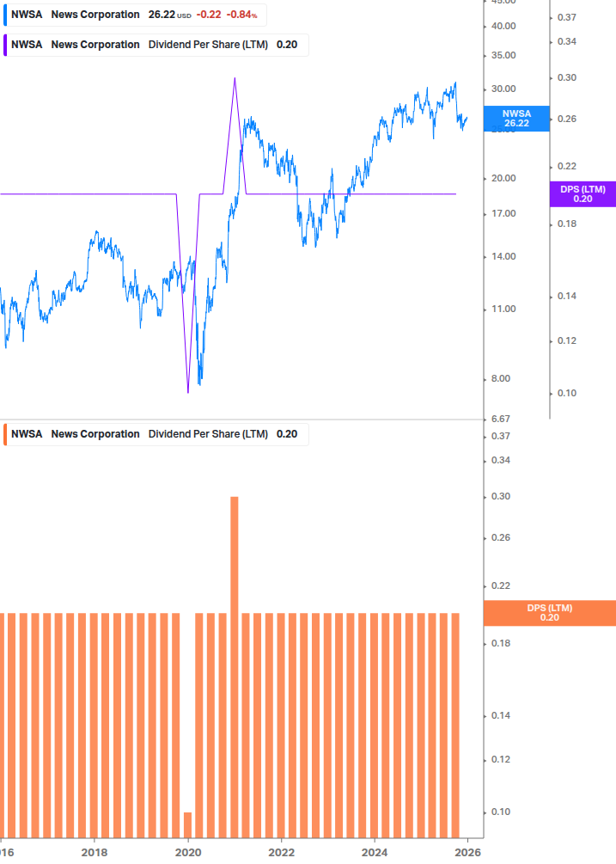Click the 40.00 label on the price axis
The image size is (616, 864).
(503, 26)
